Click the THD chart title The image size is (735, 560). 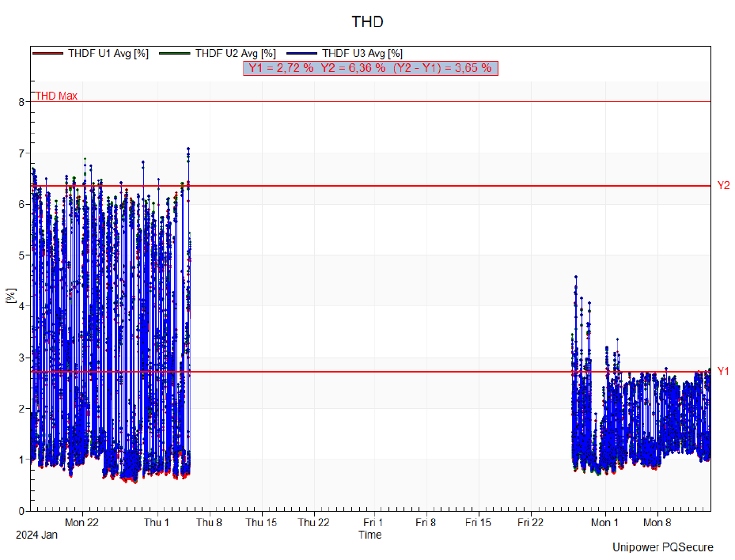[x=367, y=21]
